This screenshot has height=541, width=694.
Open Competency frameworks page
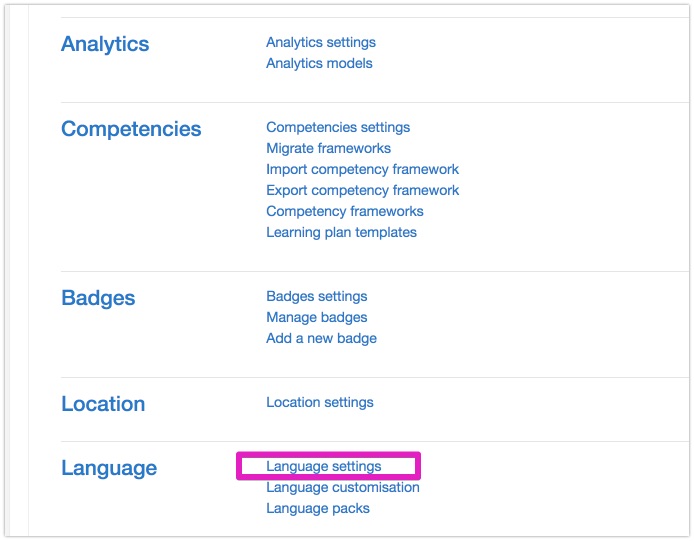click(x=345, y=212)
